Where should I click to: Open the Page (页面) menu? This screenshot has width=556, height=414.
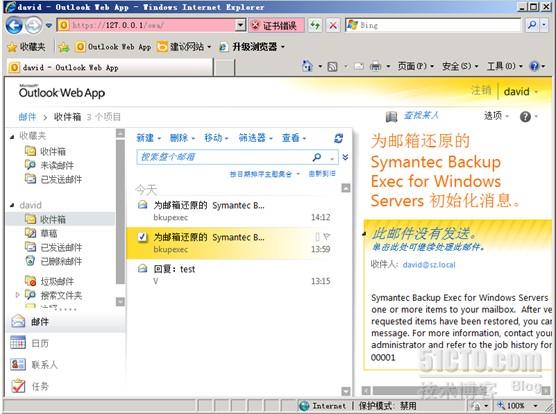(x=415, y=66)
